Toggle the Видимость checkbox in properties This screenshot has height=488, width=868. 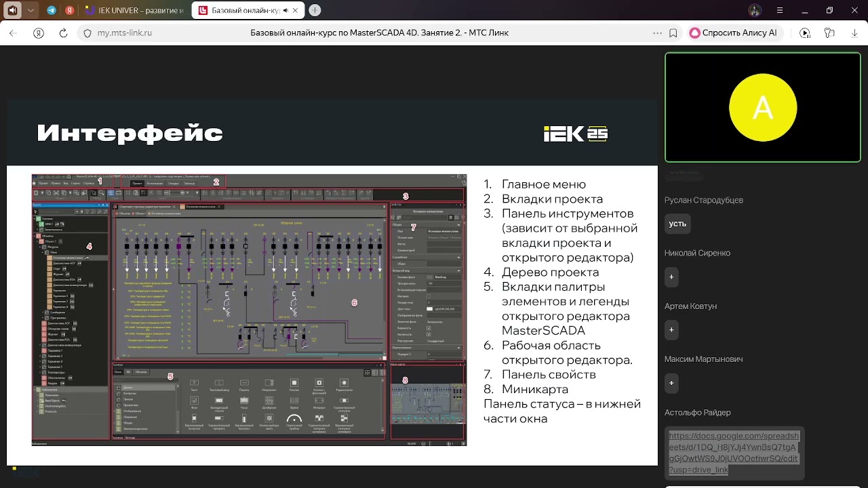(429, 328)
